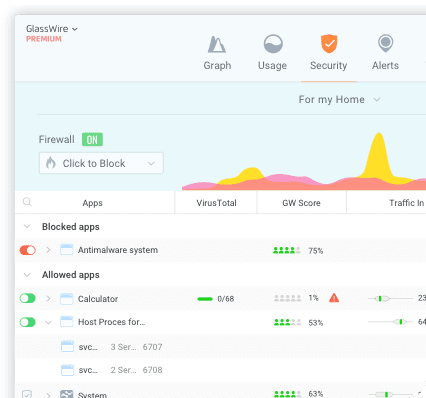The height and width of the screenshot is (398, 426).
Task: Click the Antimalware system app icon
Action: click(66, 250)
